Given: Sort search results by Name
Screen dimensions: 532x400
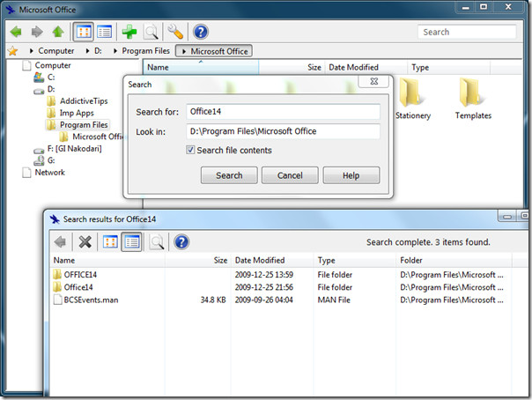Looking at the screenshot, I should [107, 261].
